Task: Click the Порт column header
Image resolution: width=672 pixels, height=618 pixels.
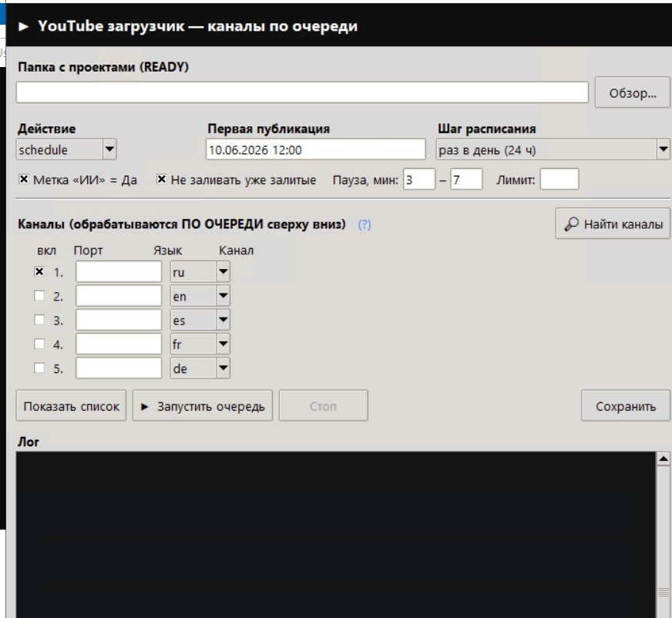Action: point(89,250)
